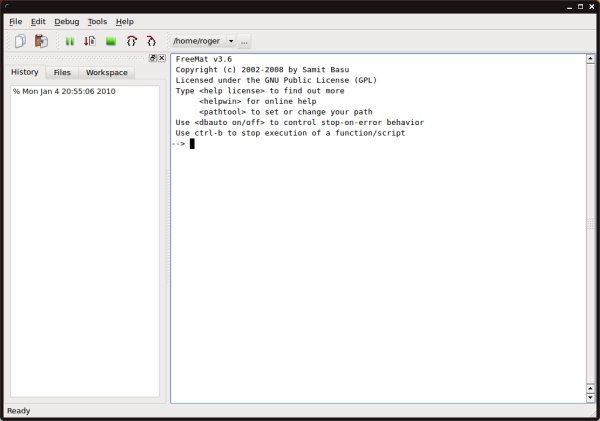Click the Paste icon in toolbar

(x=41, y=41)
